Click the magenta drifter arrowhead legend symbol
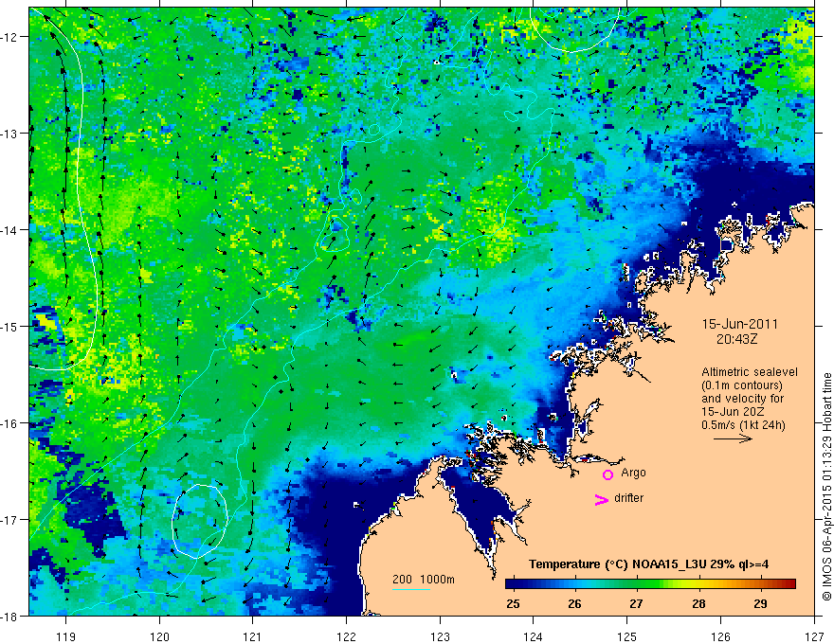Viewport: 834px width, 644px height. click(601, 499)
